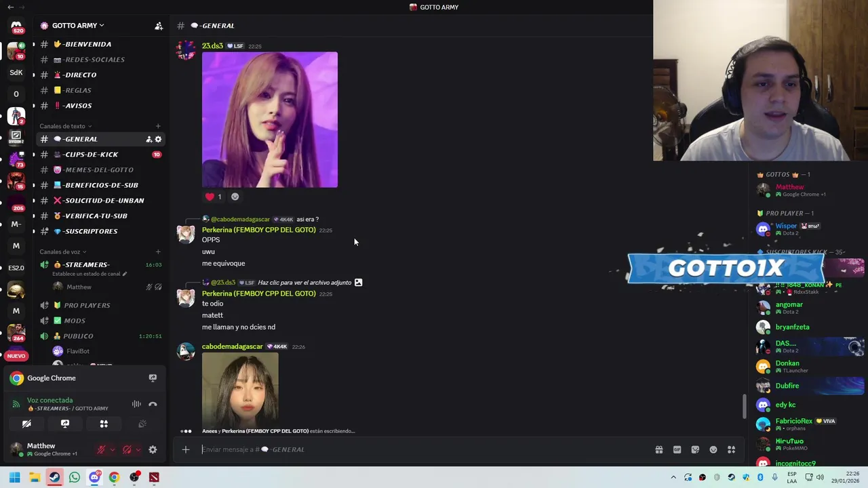Click the invite members icon beside GOTTO ARMY
Viewport: 868px width, 488px height.
coord(159,26)
